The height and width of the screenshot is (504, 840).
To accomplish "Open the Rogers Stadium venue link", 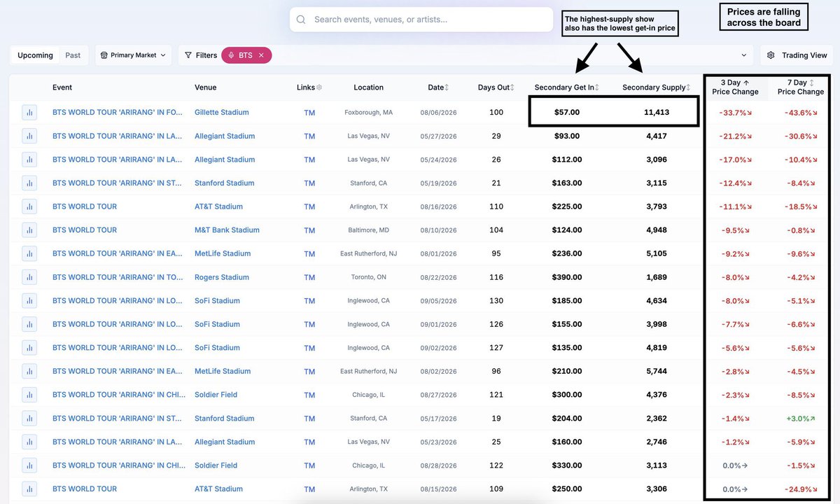I will tap(221, 277).
